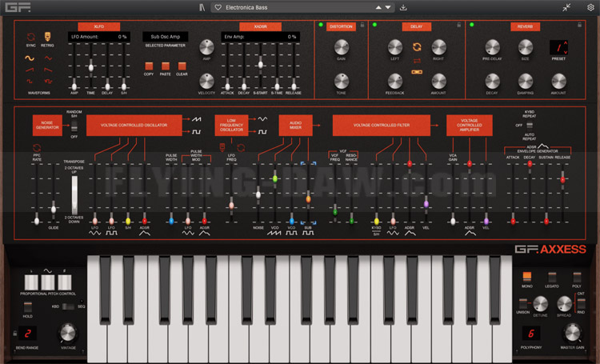Click the Sub Osc Amp selected parameter display
600x364 pixels.
[x=166, y=37]
